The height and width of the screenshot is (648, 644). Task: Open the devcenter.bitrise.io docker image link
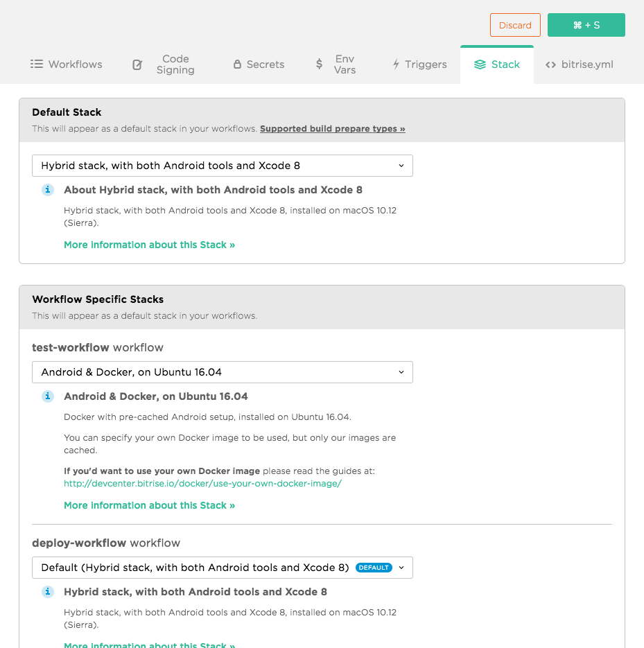pos(202,484)
